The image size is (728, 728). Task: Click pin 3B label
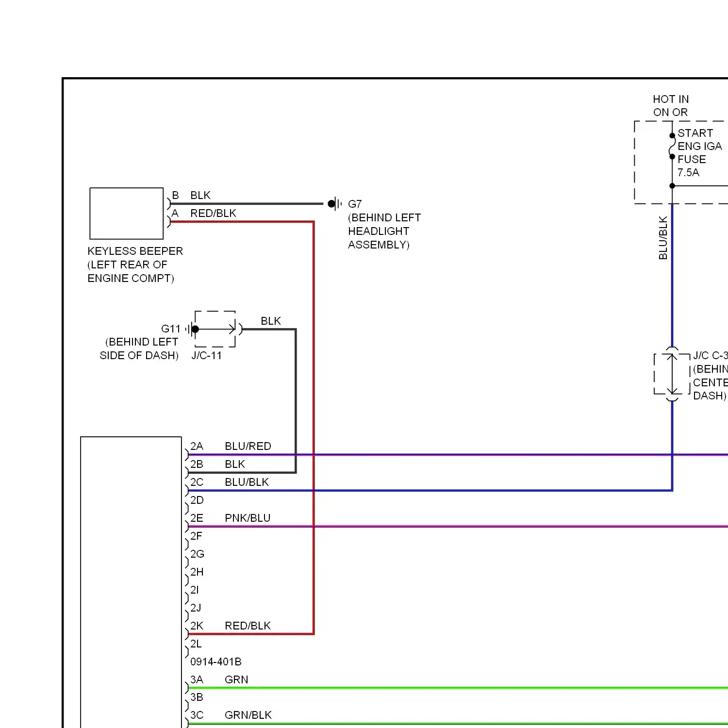click(x=197, y=697)
